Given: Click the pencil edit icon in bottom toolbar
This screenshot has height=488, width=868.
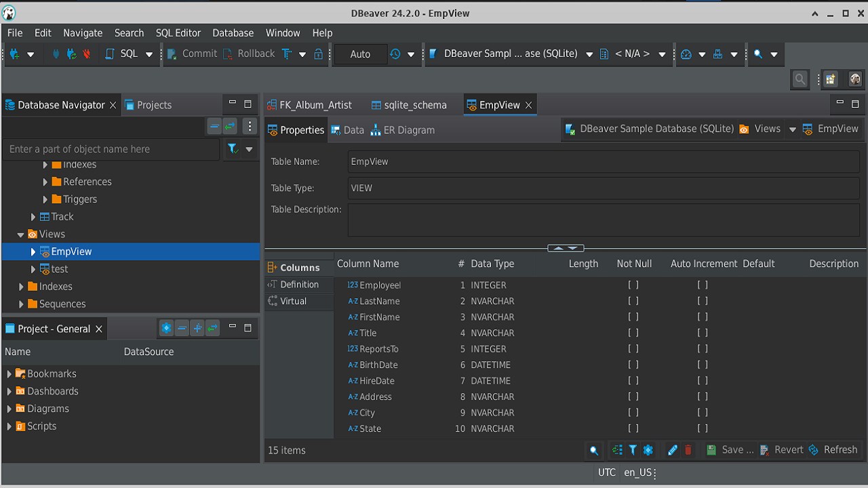Looking at the screenshot, I should 672,450.
